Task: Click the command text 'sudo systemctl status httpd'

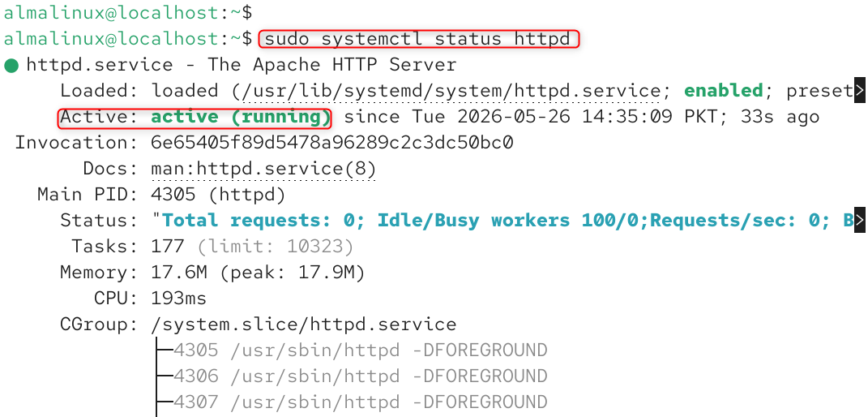Action: (417, 39)
